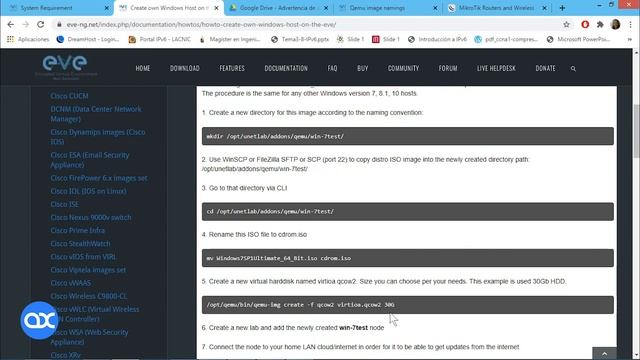The width and height of the screenshot is (640, 360).
Task: Open the user profile avatar
Action: coord(616,24)
